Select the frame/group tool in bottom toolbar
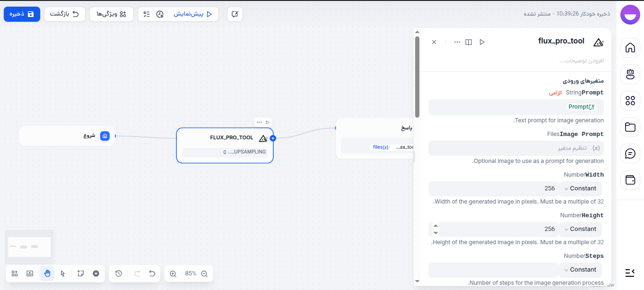This screenshot has height=290, width=644. pos(80,273)
